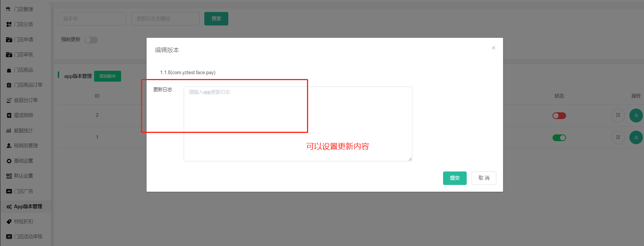This screenshot has width=644, height=246.
Task: Click the 门店分类 sidebar icon
Action: pos(9,24)
